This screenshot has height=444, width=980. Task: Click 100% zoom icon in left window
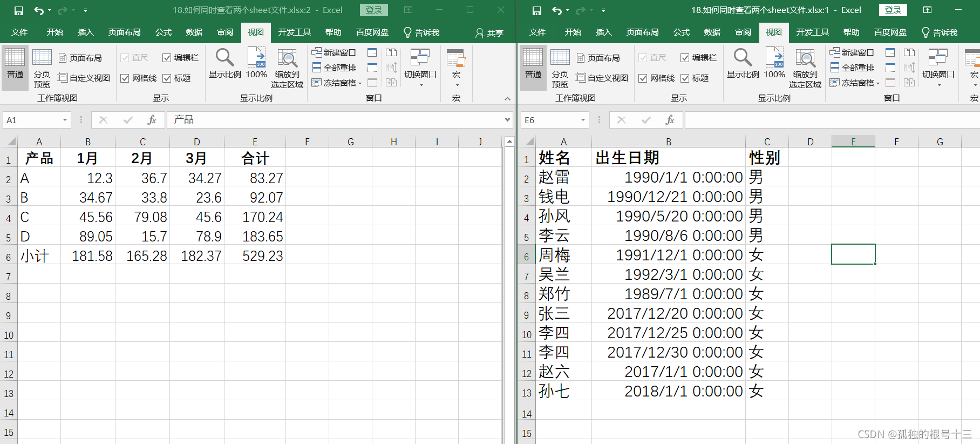pyautogui.click(x=256, y=64)
